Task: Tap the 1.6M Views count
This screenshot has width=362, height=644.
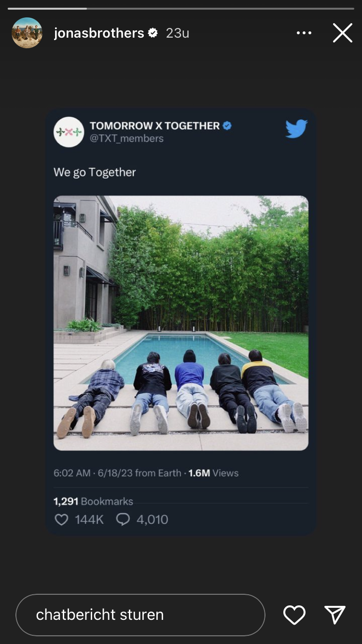Action: coord(213,473)
